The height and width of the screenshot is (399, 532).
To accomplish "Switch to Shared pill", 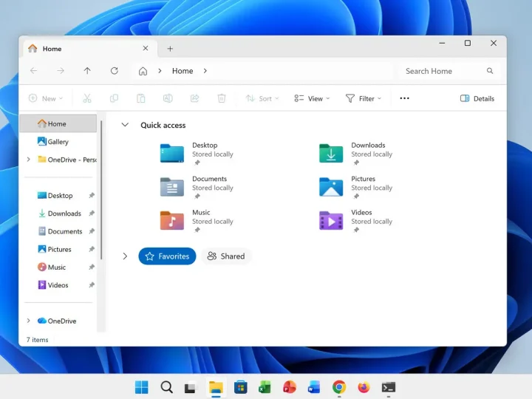I will point(226,256).
